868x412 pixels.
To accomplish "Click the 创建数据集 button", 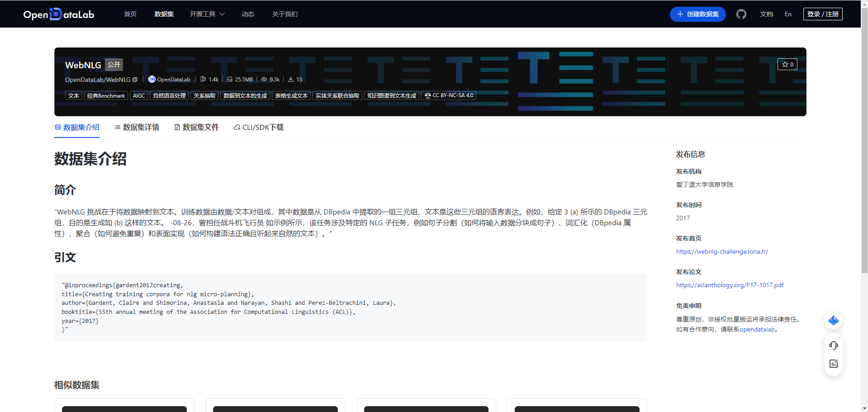I will (698, 14).
